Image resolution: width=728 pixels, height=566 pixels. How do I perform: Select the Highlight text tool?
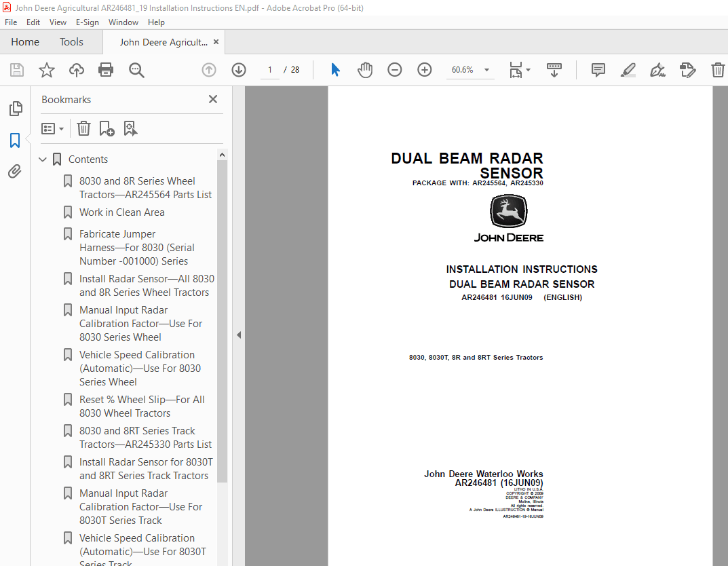pyautogui.click(x=628, y=69)
